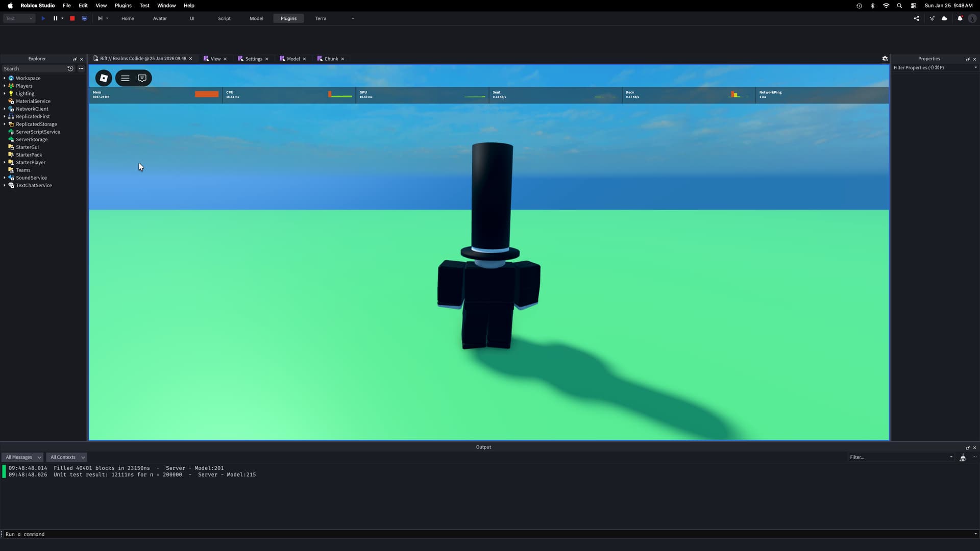Open the Roblox logo menu in viewport
This screenshot has height=551, width=980.
click(104, 78)
